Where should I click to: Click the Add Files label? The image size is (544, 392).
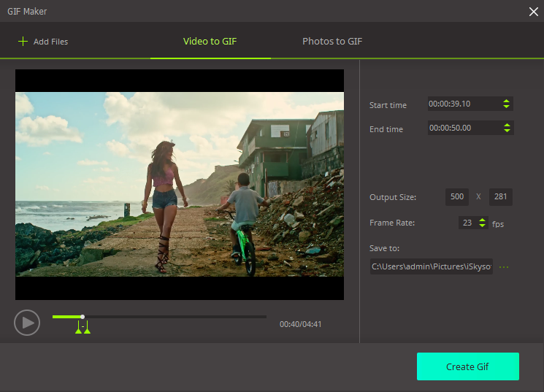50,42
